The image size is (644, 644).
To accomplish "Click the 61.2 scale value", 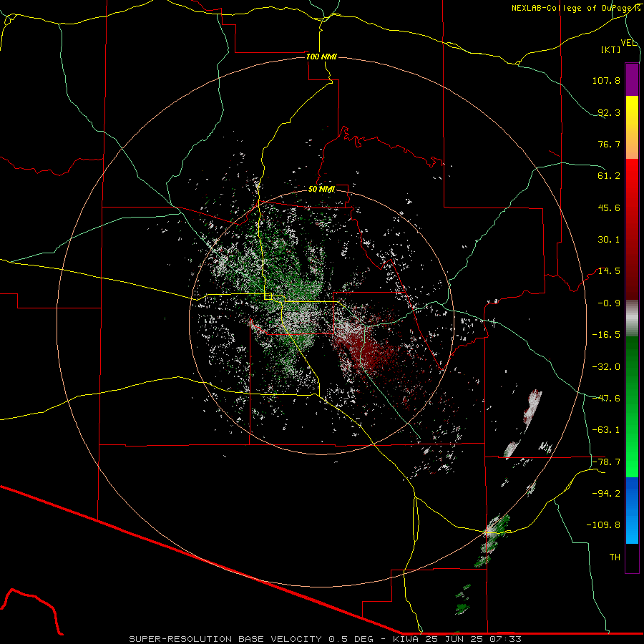I will [x=609, y=176].
